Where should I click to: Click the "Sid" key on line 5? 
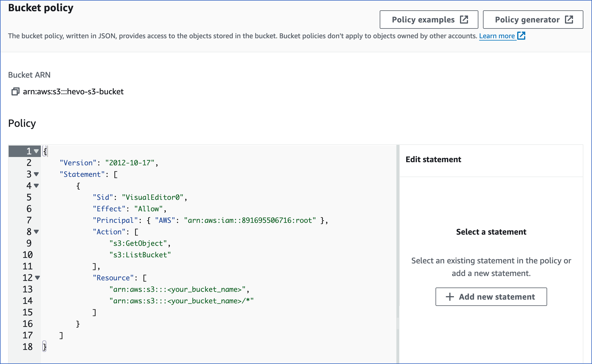coord(103,197)
